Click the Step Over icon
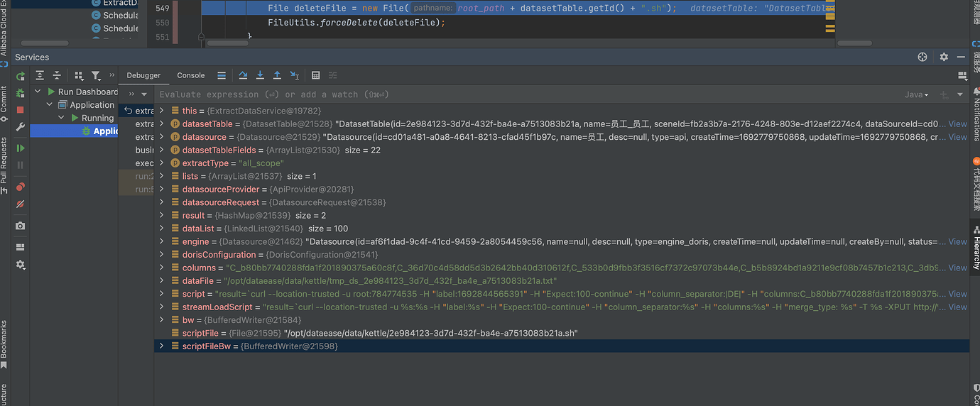Image resolution: width=980 pixels, height=406 pixels. pos(243,75)
